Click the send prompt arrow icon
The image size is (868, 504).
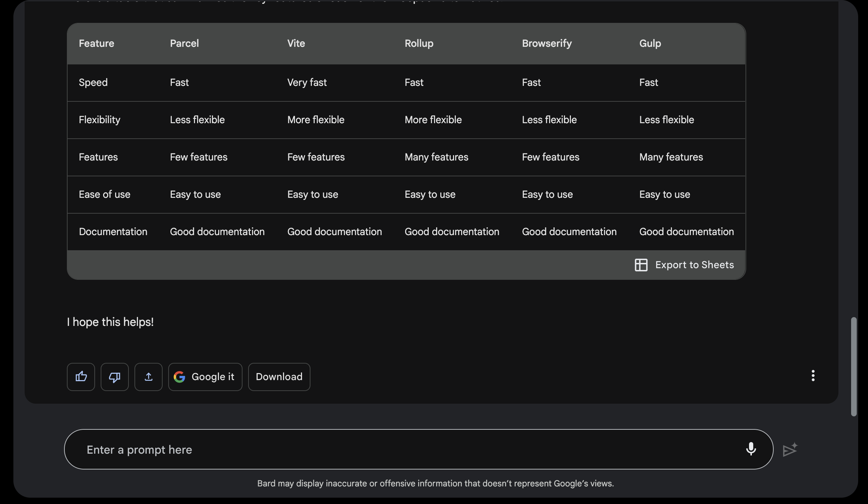[x=790, y=449]
